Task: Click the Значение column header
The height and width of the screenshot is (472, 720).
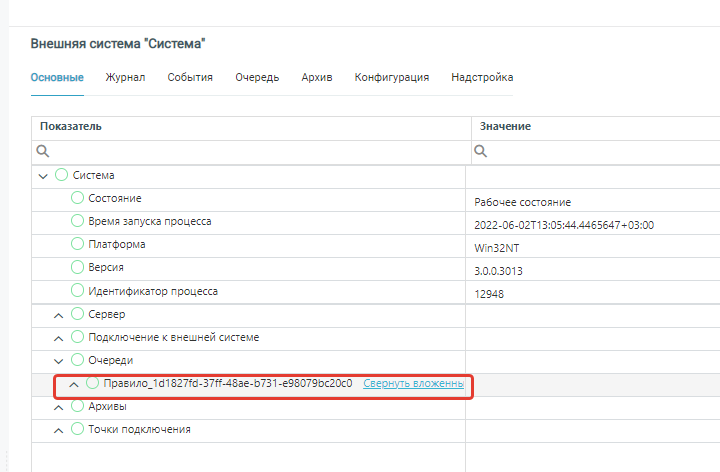Action: [505, 127]
